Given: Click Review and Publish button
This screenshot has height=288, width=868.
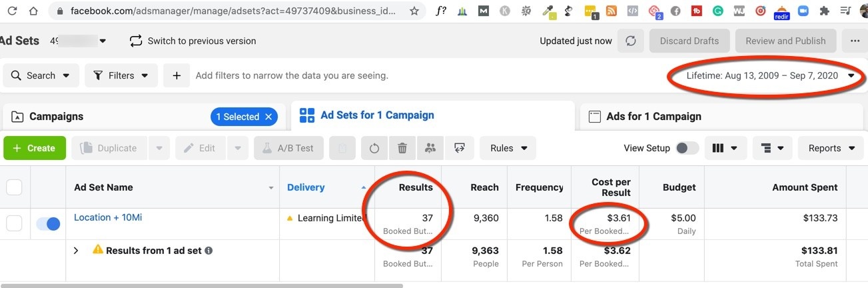Looking at the screenshot, I should [x=785, y=41].
